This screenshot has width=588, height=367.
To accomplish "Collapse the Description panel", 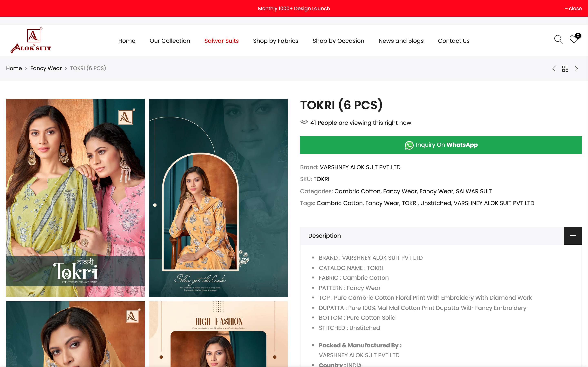I will coord(573,235).
